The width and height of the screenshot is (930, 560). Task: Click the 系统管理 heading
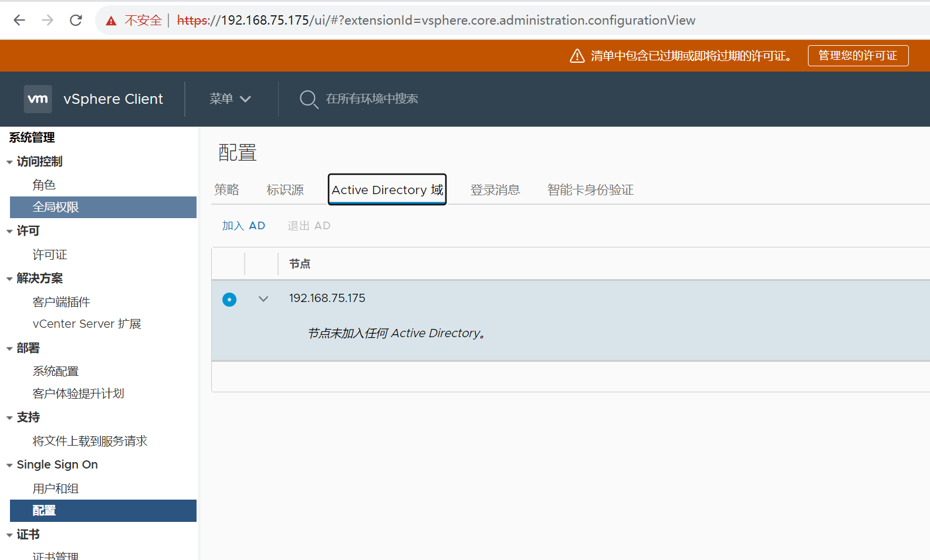[x=32, y=138]
